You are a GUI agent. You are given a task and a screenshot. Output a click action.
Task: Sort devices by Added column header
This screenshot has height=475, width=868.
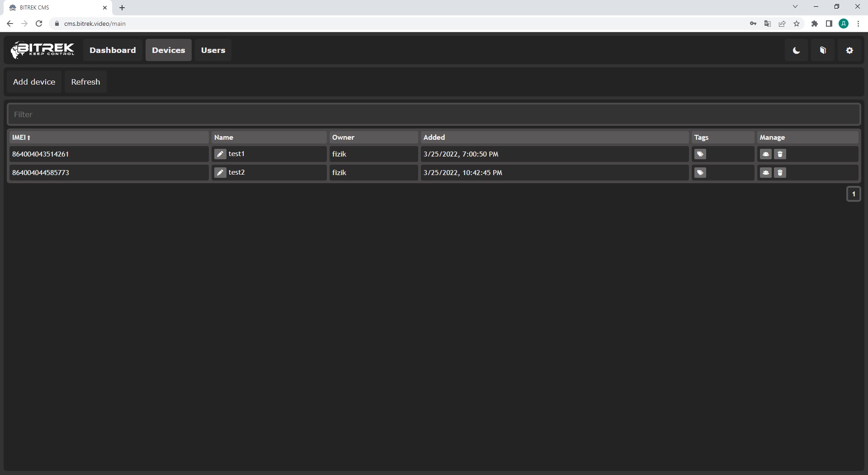click(434, 138)
